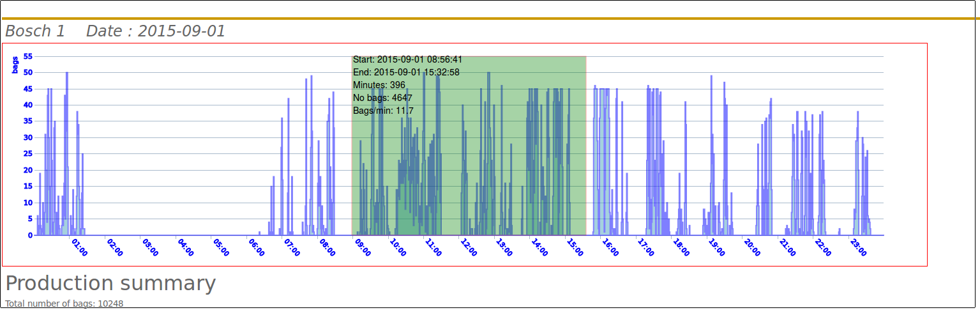Click the 13:00 x-axis time label

coord(504,248)
